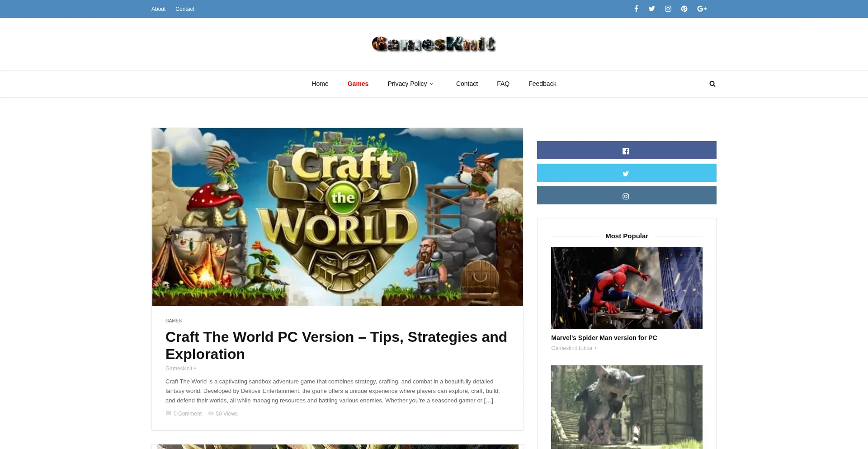
Task: Open Twitter icon in top bar
Action: click(651, 9)
